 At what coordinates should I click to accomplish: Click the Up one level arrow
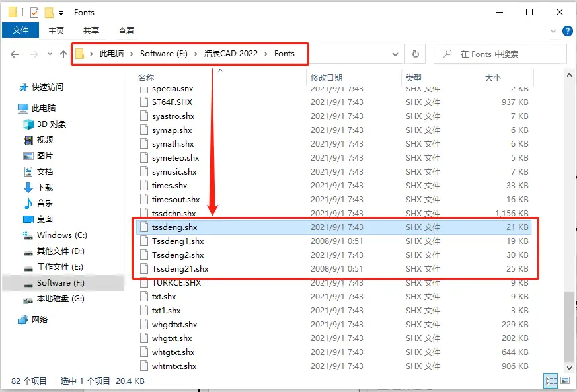pyautogui.click(x=63, y=54)
